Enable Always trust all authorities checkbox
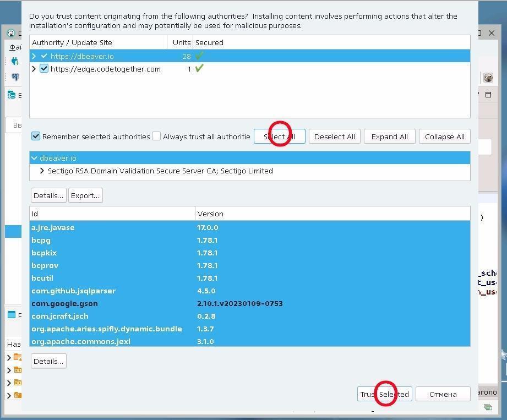This screenshot has height=420, width=507. pyautogui.click(x=156, y=137)
